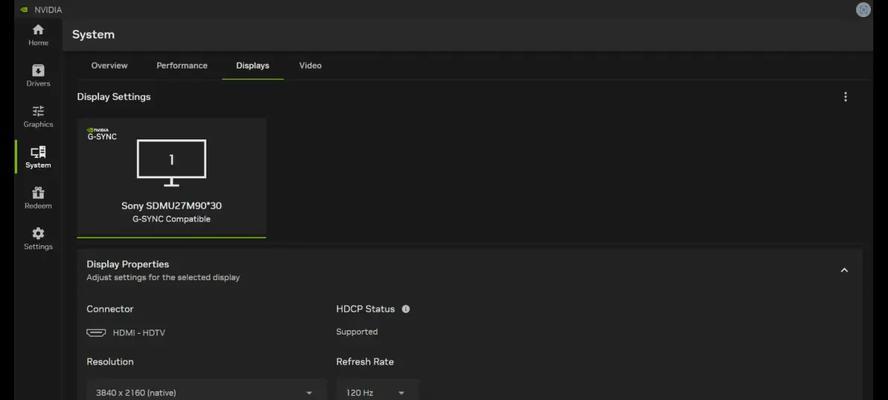Screen dimensions: 888x400
Task: Click the HDMI - HDTV connector text
Action: (x=139, y=333)
